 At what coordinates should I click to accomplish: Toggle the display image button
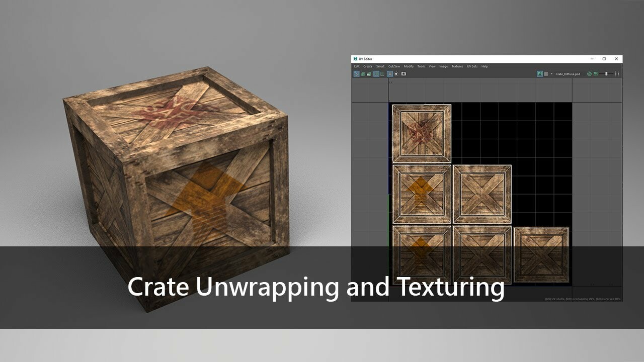tap(540, 74)
